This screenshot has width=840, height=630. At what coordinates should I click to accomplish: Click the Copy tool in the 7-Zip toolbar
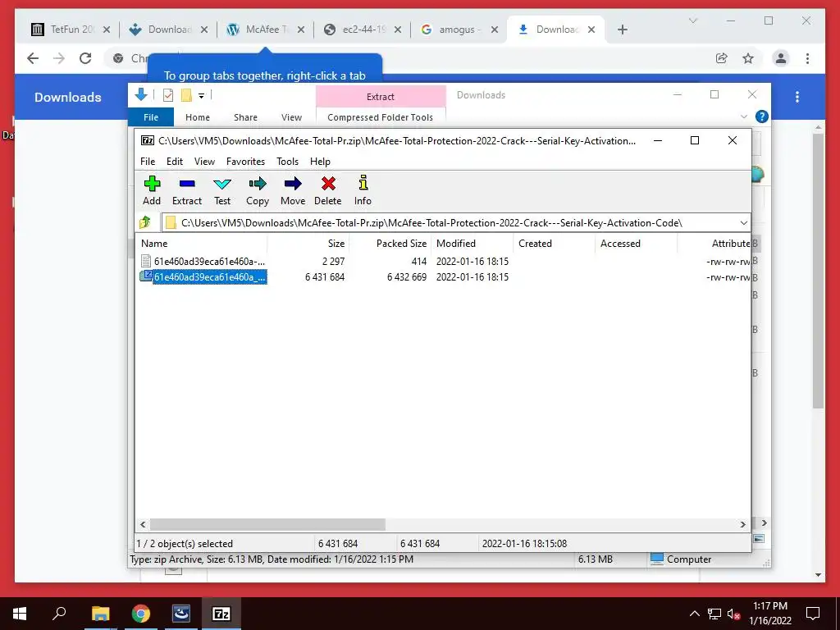[x=257, y=190]
